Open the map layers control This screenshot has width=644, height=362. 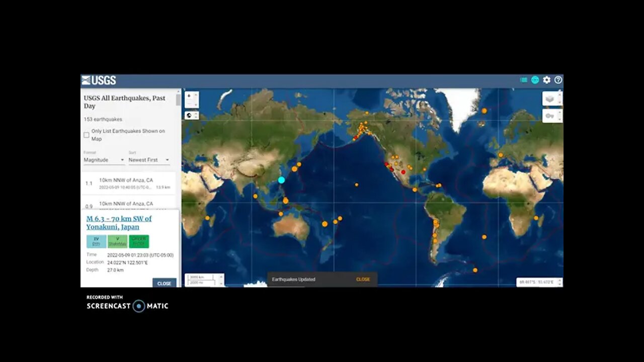tap(550, 99)
